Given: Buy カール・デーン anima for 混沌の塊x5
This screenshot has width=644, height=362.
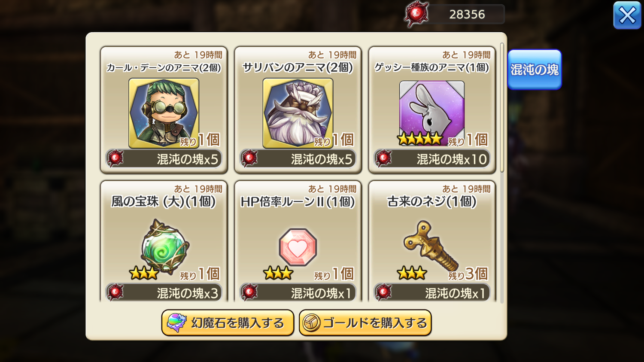Looking at the screenshot, I should point(164,159).
